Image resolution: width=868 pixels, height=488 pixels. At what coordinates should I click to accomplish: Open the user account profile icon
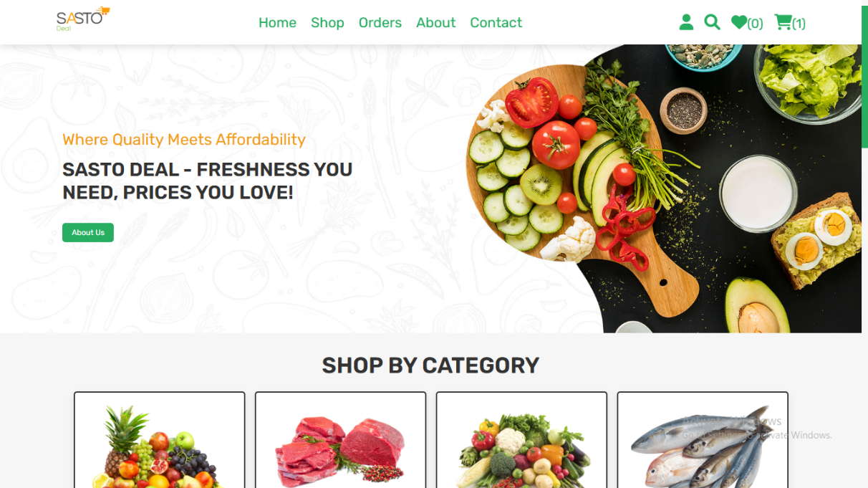(x=686, y=22)
